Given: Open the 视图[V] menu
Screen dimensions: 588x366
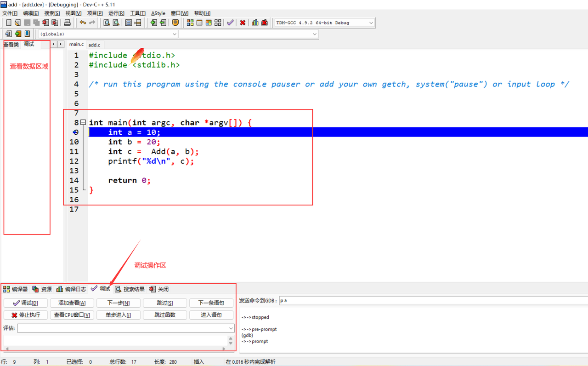Looking at the screenshot, I should click(73, 13).
